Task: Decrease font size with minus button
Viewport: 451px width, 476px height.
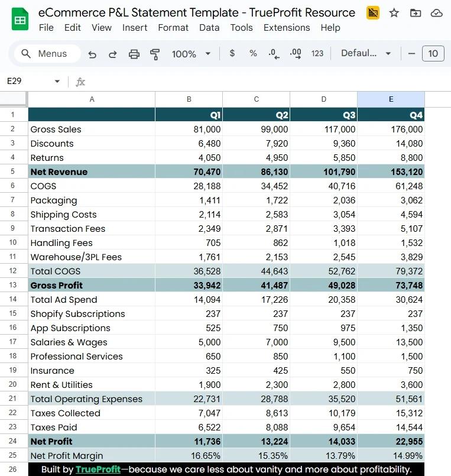Action: [x=411, y=54]
